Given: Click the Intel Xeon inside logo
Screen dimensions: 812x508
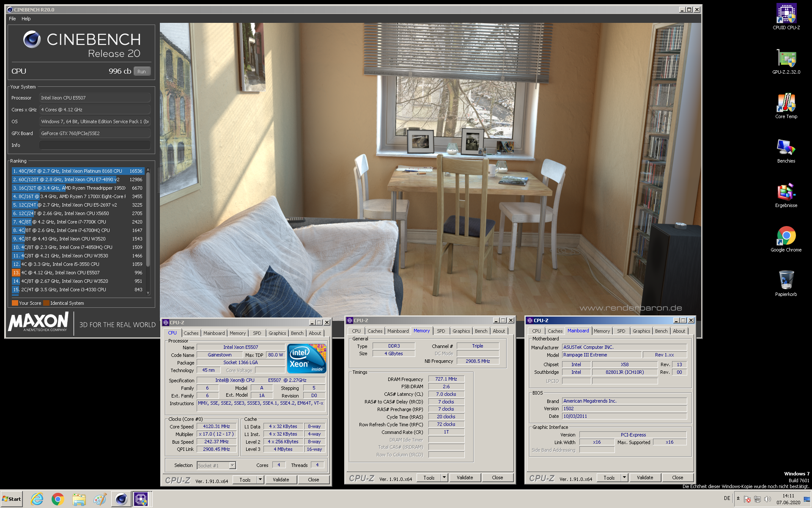Looking at the screenshot, I should pos(307,358).
